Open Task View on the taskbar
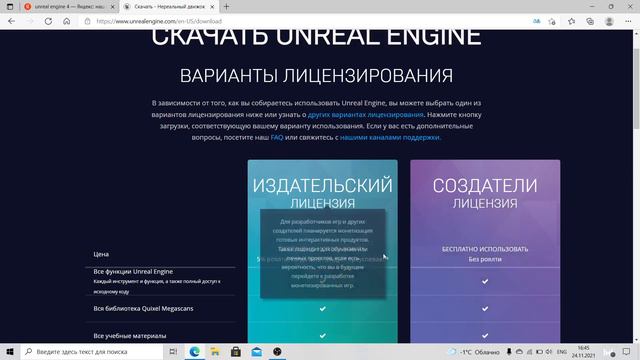Viewport: 640px width, 360px height. (x=173, y=351)
